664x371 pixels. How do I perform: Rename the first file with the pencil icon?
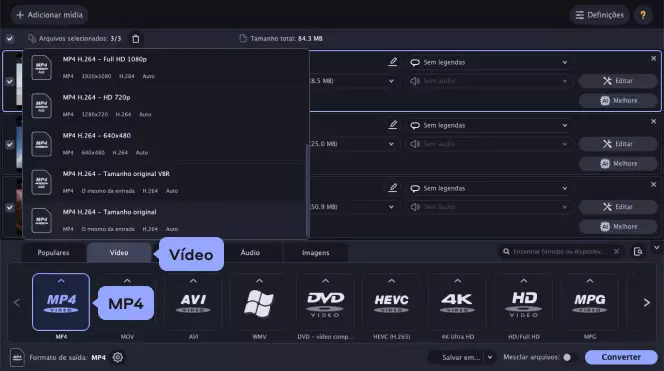pos(393,62)
